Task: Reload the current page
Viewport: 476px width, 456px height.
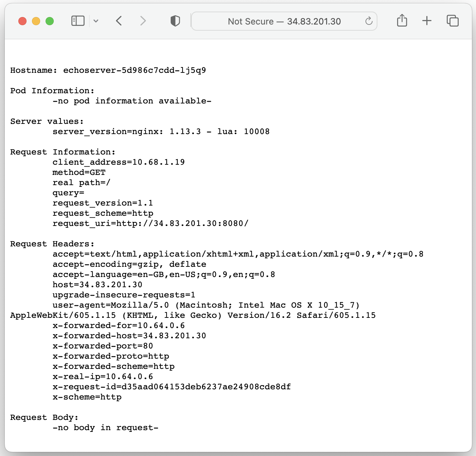Action: [x=369, y=21]
